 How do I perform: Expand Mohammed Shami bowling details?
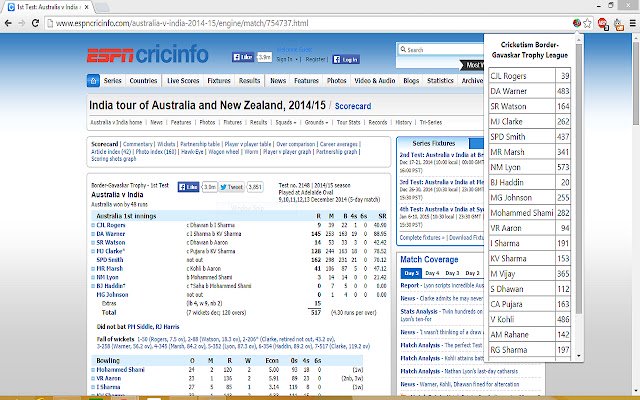(93, 370)
